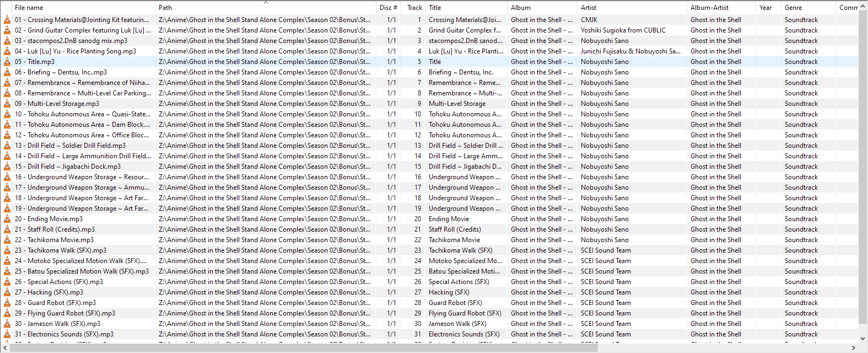Screen dimensions: 868x353
Task: Sort by the Title column header
Action: click(466, 8)
